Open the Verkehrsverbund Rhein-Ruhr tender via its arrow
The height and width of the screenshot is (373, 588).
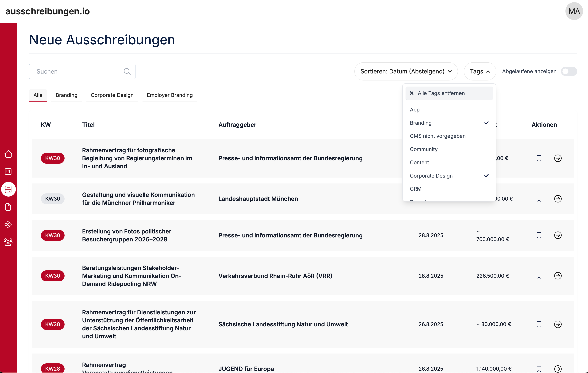558,276
